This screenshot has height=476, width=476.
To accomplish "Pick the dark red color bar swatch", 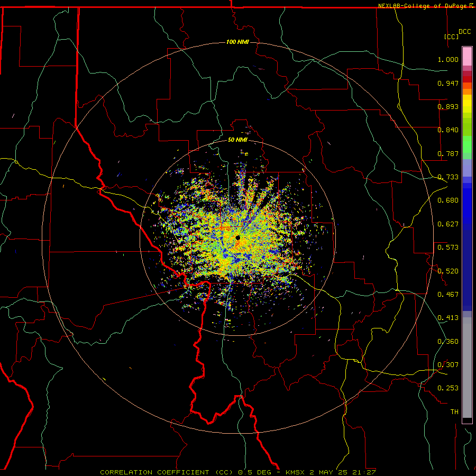I will click(x=467, y=79).
